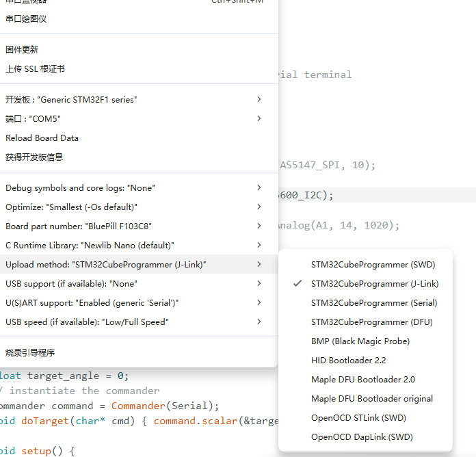Click chevron beside Upload method
Viewport: 476px width, 457px height.
pyautogui.click(x=259, y=264)
